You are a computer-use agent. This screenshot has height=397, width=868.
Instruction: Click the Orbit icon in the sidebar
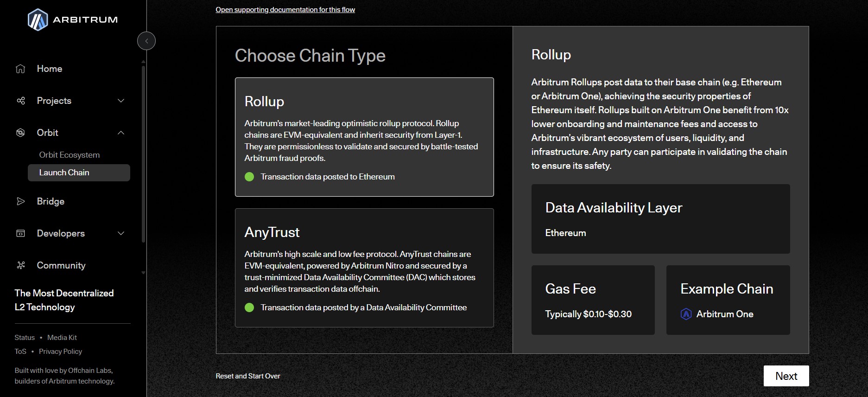tap(20, 133)
